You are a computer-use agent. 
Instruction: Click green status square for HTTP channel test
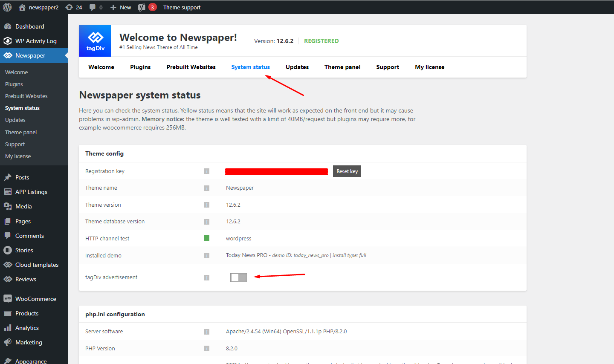point(207,238)
